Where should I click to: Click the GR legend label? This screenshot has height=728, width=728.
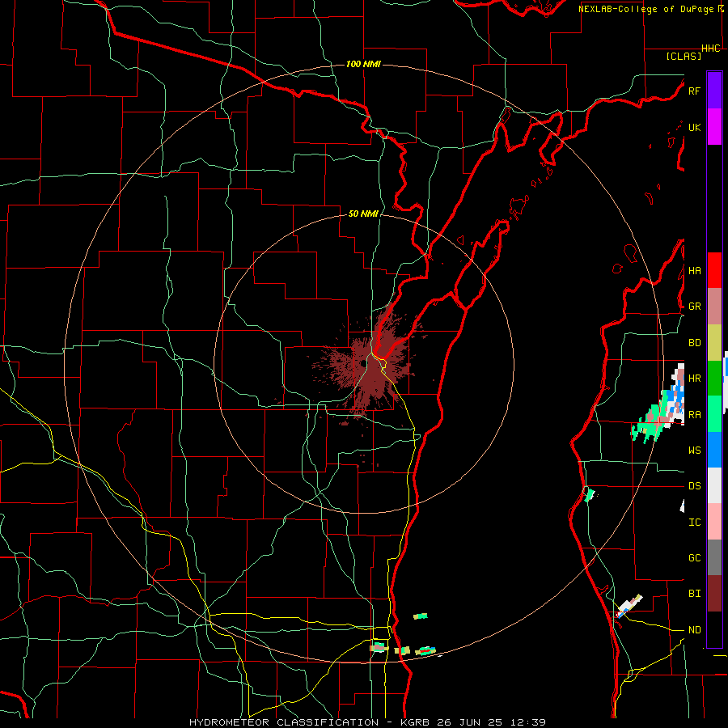(694, 307)
